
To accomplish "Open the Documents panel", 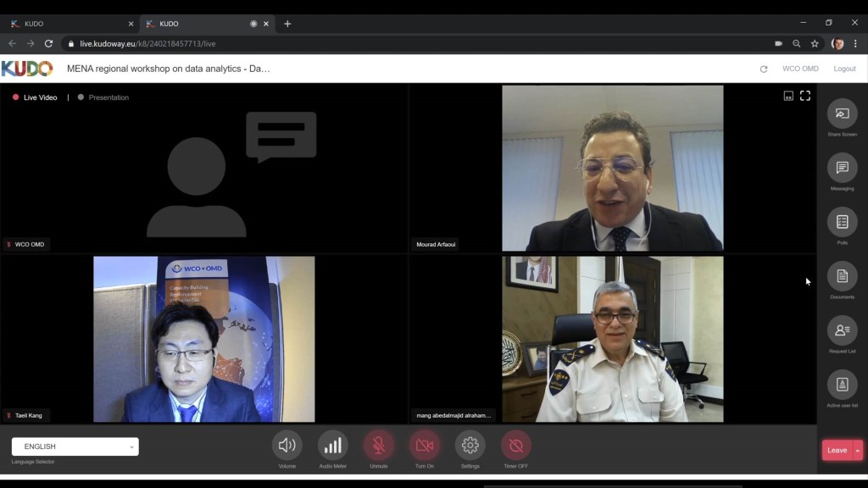I will (x=842, y=276).
